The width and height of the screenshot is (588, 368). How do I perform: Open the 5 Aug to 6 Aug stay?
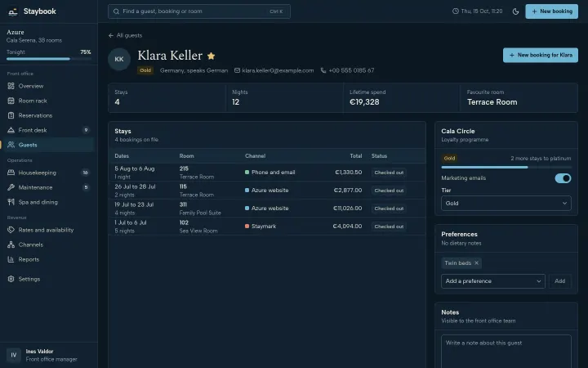[266, 173]
